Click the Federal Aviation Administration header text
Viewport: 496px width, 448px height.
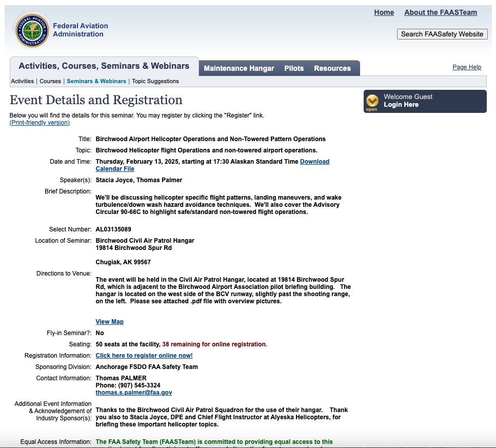pos(81,30)
